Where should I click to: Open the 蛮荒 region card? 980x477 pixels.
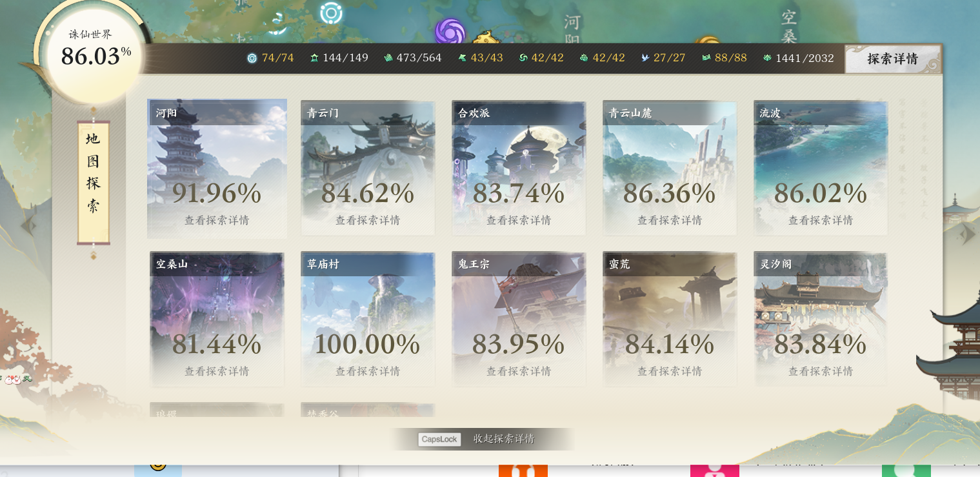tap(670, 320)
